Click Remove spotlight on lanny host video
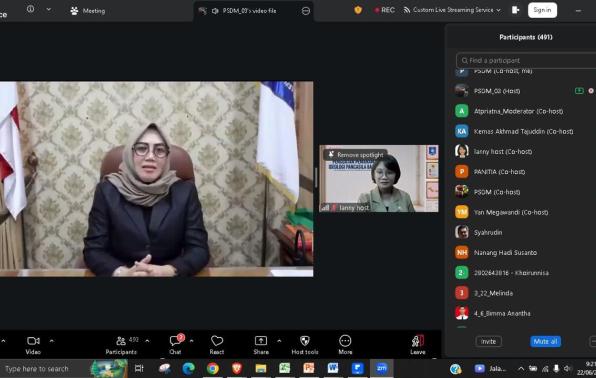Screen dimensions: 596x378 tap(356, 155)
